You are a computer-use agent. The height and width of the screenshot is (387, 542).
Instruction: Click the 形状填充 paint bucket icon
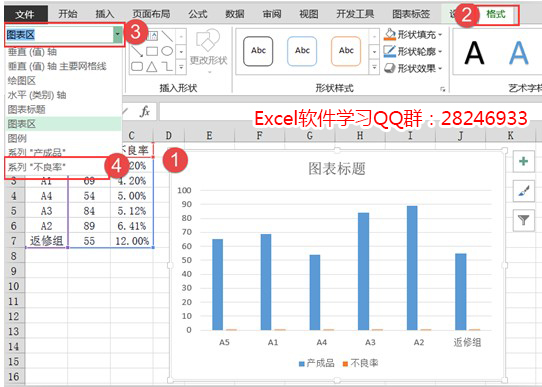pyautogui.click(x=390, y=34)
